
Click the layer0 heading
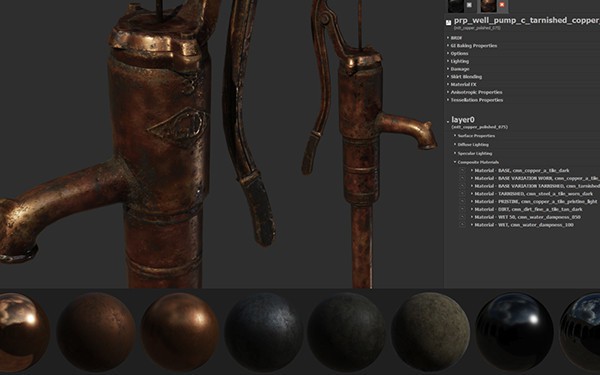(x=463, y=120)
